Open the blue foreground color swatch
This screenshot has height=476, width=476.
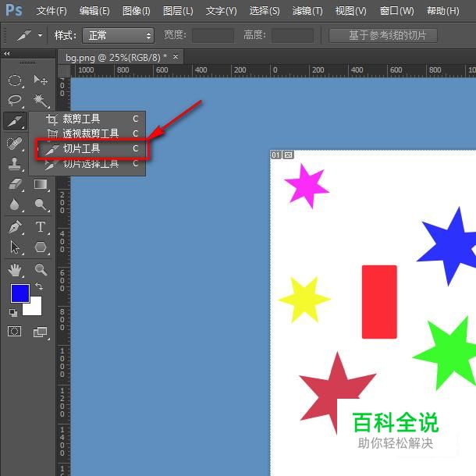[20, 293]
